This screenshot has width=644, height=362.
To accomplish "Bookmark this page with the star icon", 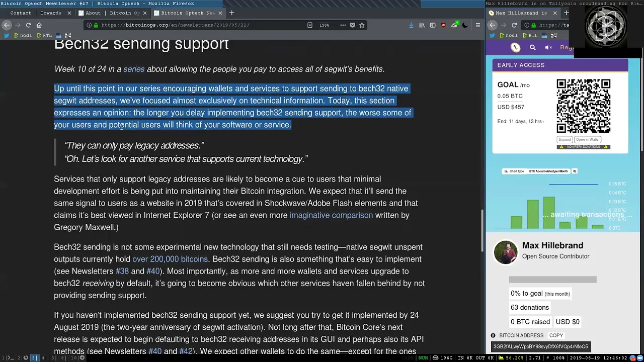I will 362,25.
